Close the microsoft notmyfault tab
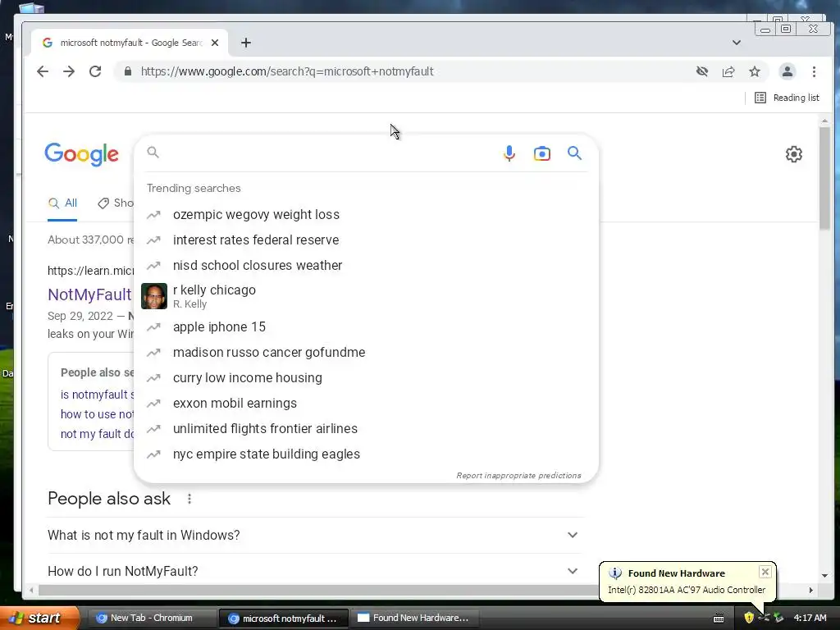 (215, 43)
